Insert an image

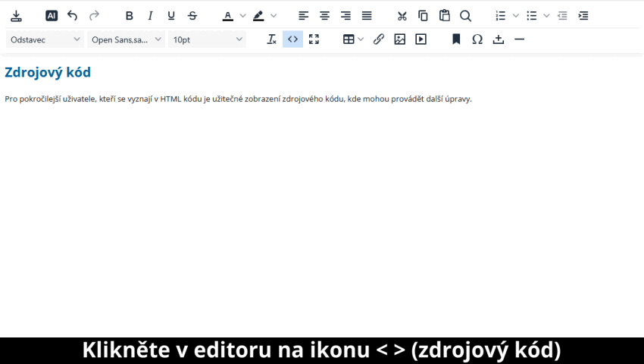click(399, 39)
